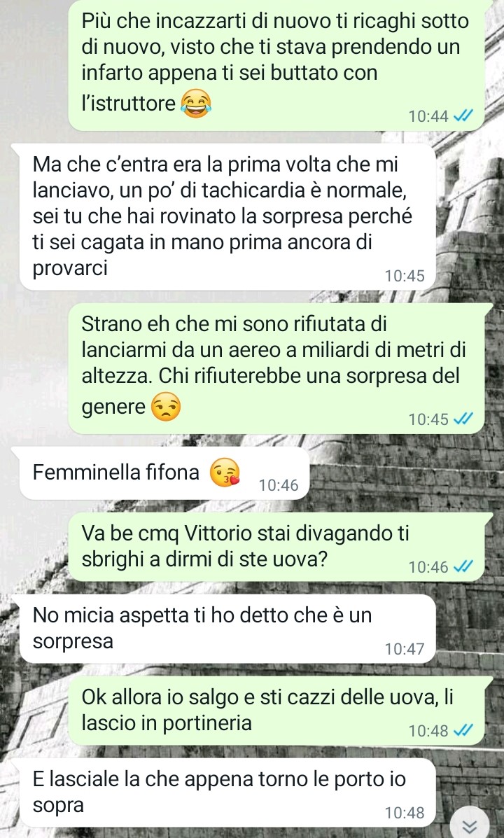Tap the blue read ticks on the first 10:45 sent message
504x838 pixels.
[463, 419]
